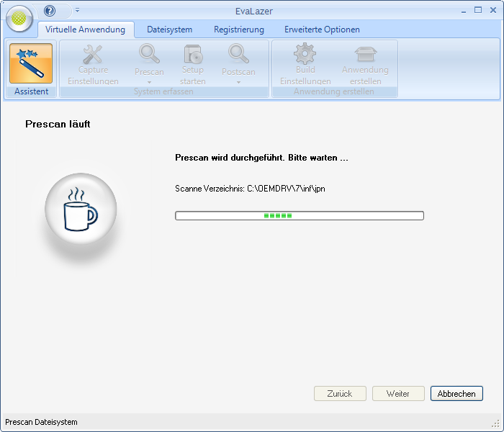Screen dimensions: 504x432
Task: Click the Postscan magnifier icon
Action: coord(238,54)
